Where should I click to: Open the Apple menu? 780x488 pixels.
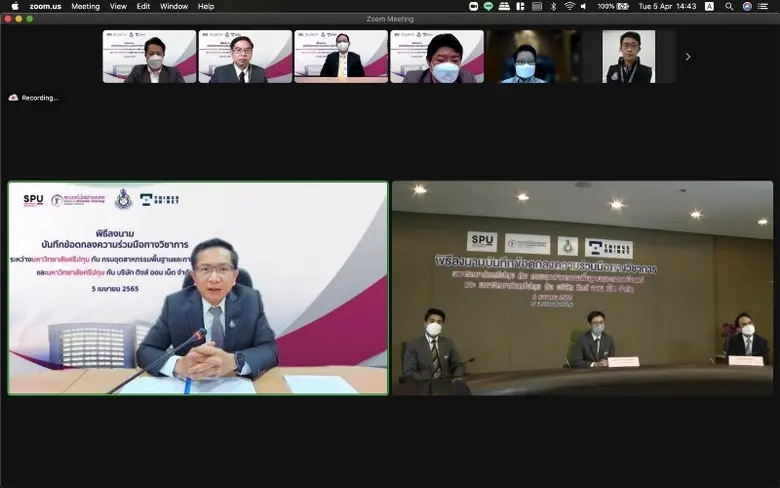point(14,6)
